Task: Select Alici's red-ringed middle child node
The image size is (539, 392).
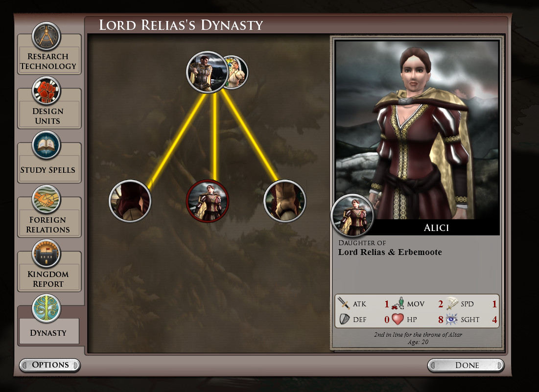Action: coord(207,201)
